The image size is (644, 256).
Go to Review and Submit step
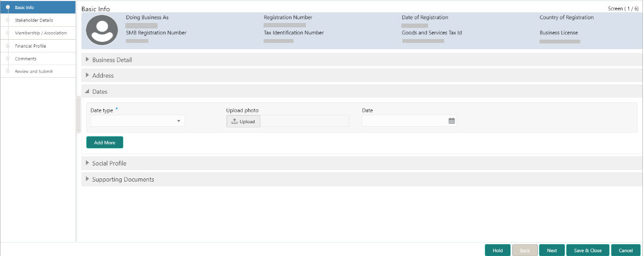tap(38, 71)
